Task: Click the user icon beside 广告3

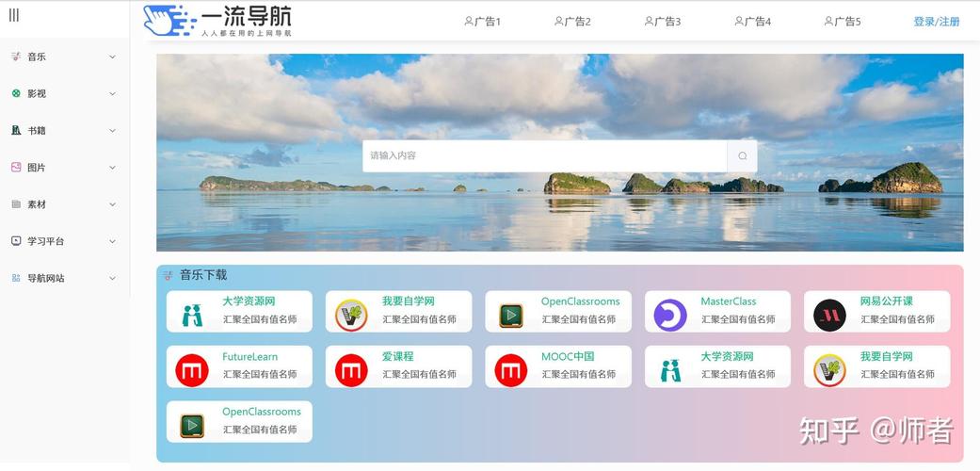Action: coord(649,22)
